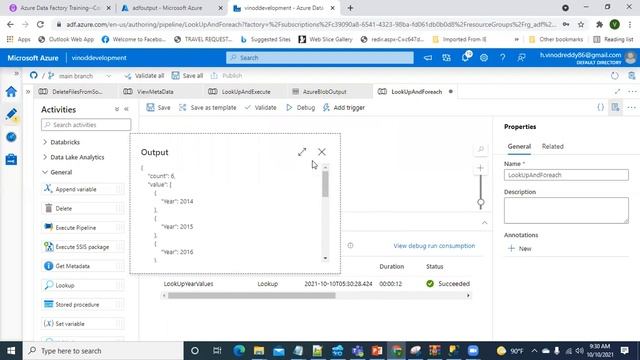The image size is (640, 360).
Task: Select the Set variable activity
Action: tap(83, 323)
